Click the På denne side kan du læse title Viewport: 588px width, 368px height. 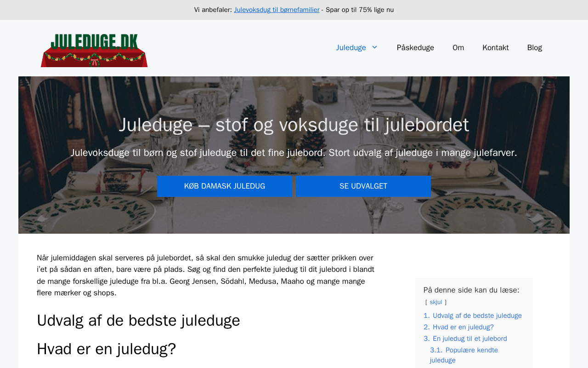(471, 290)
